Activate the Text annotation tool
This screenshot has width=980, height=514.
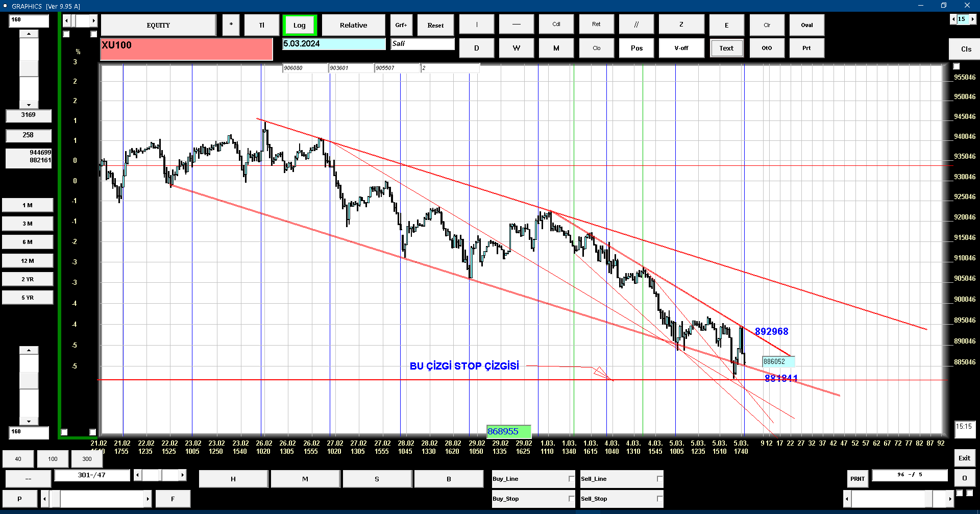coord(726,48)
